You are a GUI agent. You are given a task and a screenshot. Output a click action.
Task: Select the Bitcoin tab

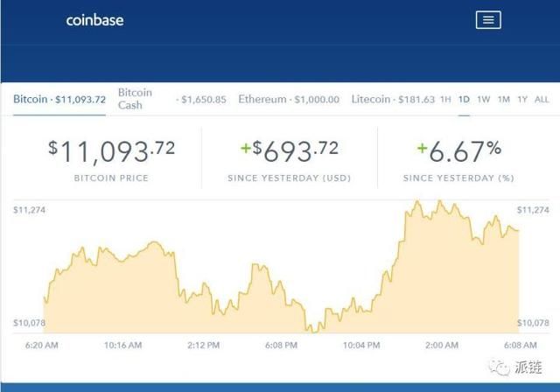(59, 99)
